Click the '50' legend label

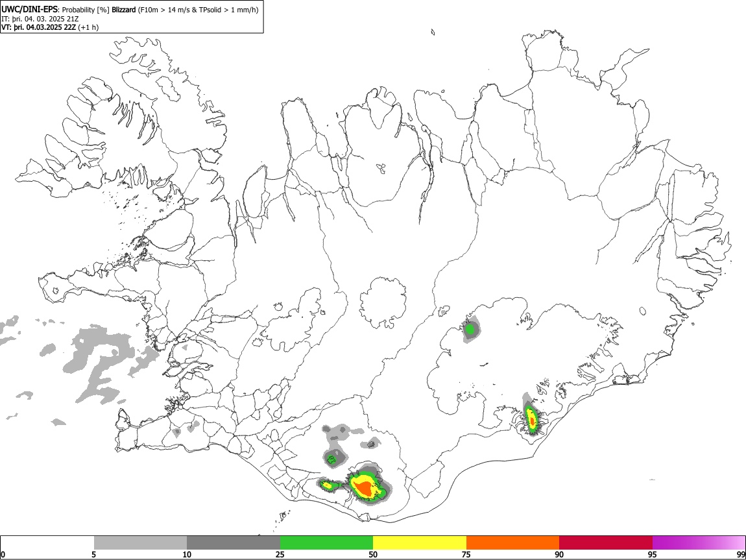point(373,554)
